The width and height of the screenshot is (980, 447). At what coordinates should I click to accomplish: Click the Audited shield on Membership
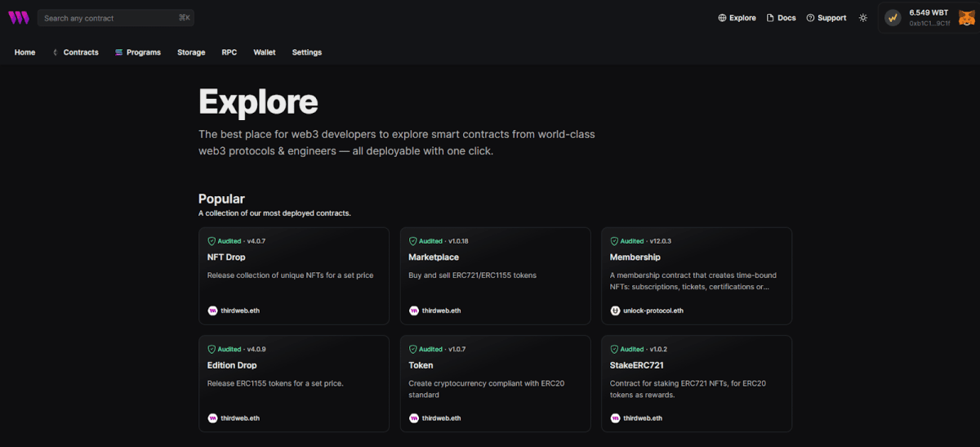tap(614, 241)
